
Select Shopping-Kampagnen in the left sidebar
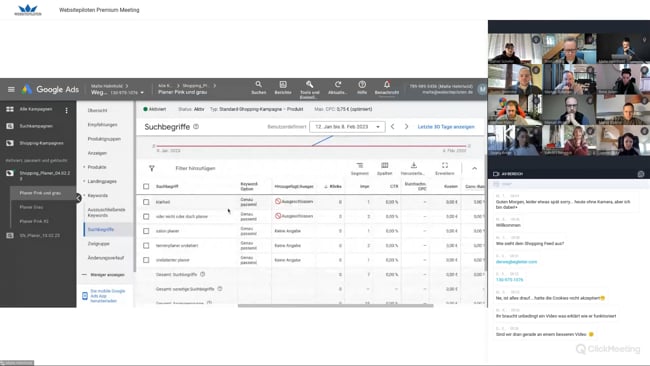(x=41, y=143)
